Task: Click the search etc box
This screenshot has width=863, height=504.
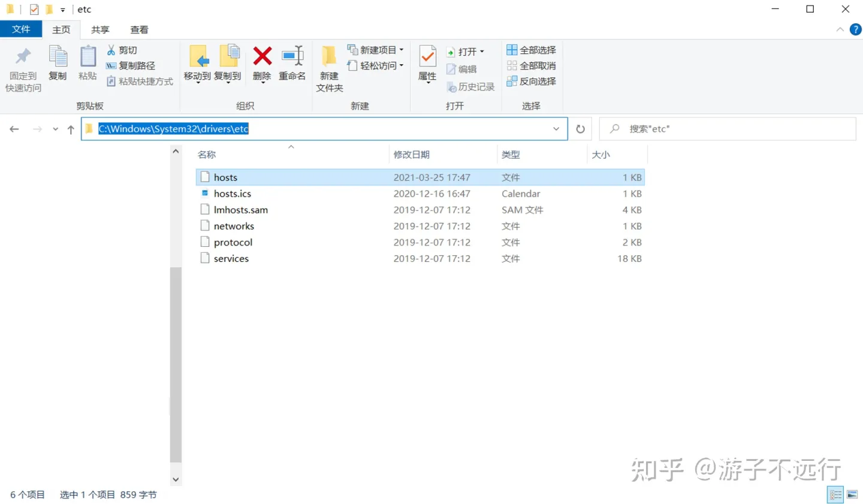Action: pos(728,129)
